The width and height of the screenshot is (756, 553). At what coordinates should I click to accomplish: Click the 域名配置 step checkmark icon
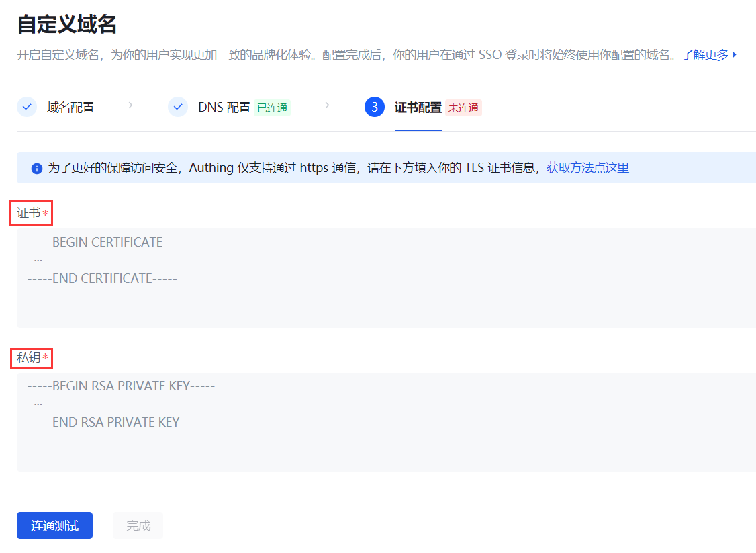[27, 107]
